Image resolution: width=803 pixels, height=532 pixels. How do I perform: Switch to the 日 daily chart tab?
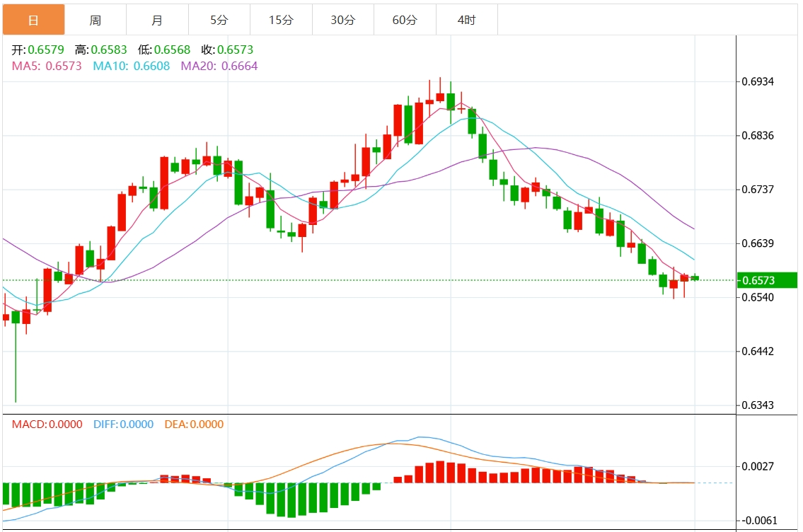coord(33,21)
